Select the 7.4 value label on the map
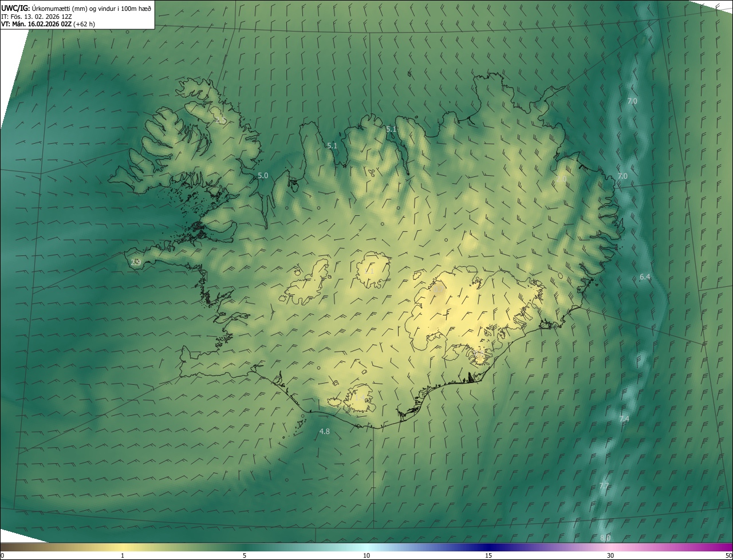 624,419
